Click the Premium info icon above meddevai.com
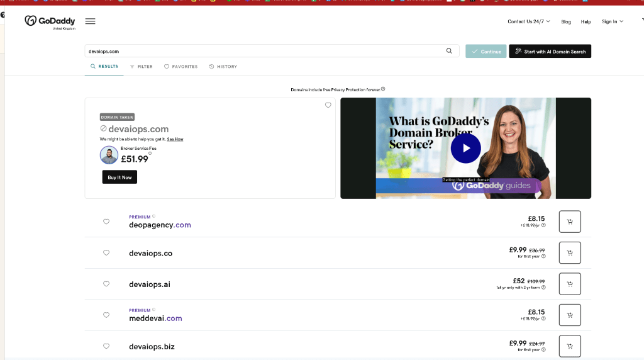 [x=154, y=310]
